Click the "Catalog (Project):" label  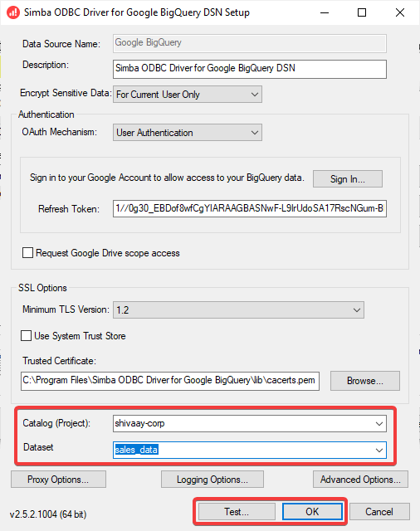pyautogui.click(x=56, y=423)
